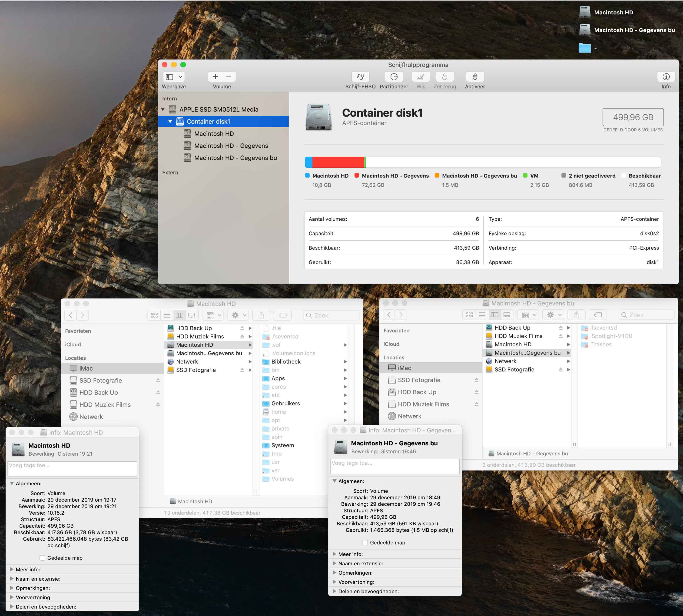Click Zoek search field in Macintosh HD Finder
Viewport: 683px width, 616px height.
(331, 315)
